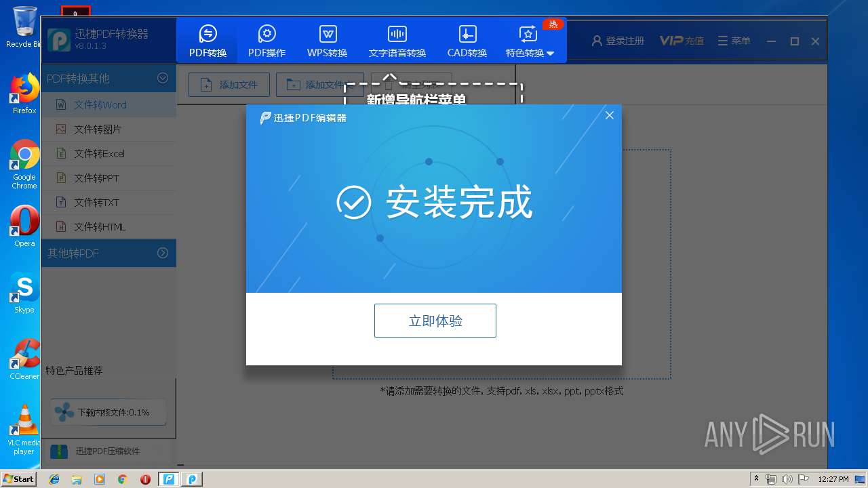Click the 登录注册 login link
868x488 pixels.
(618, 41)
